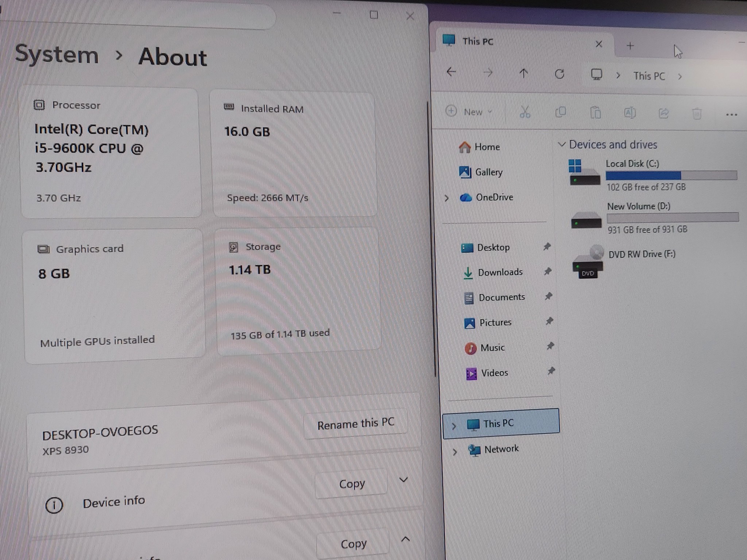Viewport: 747px width, 560px height.
Task: Expand the OneDrive tree node
Action: (x=447, y=198)
